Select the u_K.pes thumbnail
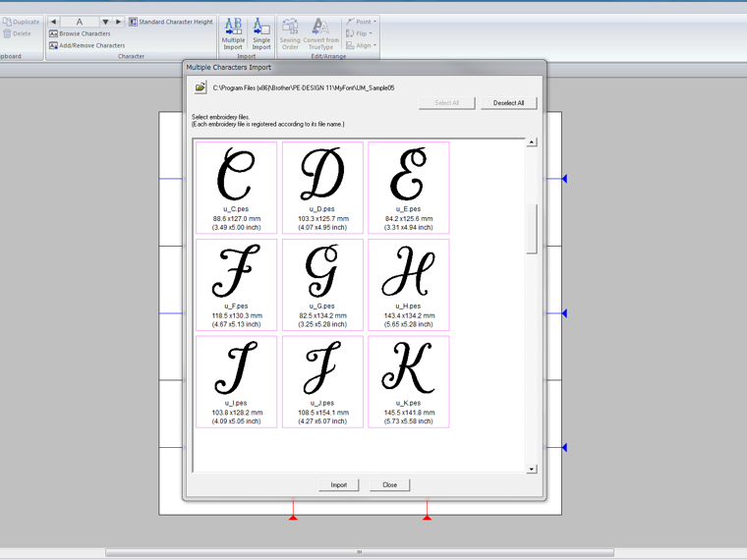 (x=409, y=382)
